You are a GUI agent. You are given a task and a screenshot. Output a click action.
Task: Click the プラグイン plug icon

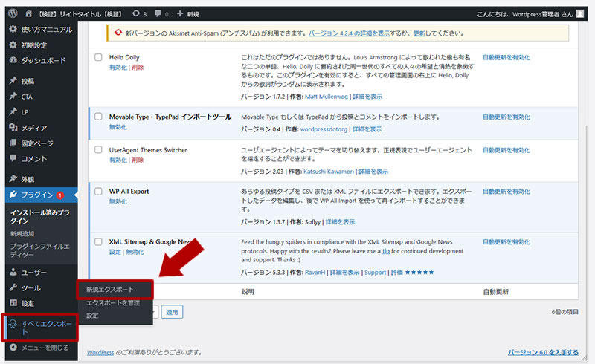pyautogui.click(x=13, y=195)
